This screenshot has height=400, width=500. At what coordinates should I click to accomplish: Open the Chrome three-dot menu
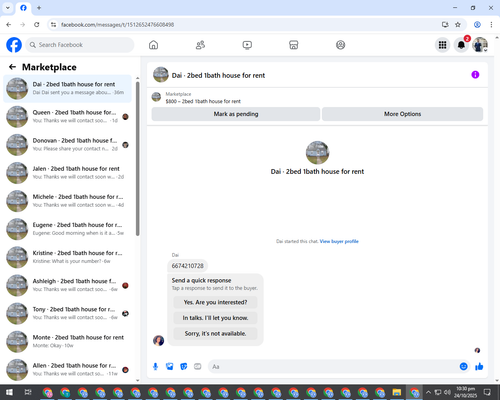pyautogui.click(x=491, y=25)
